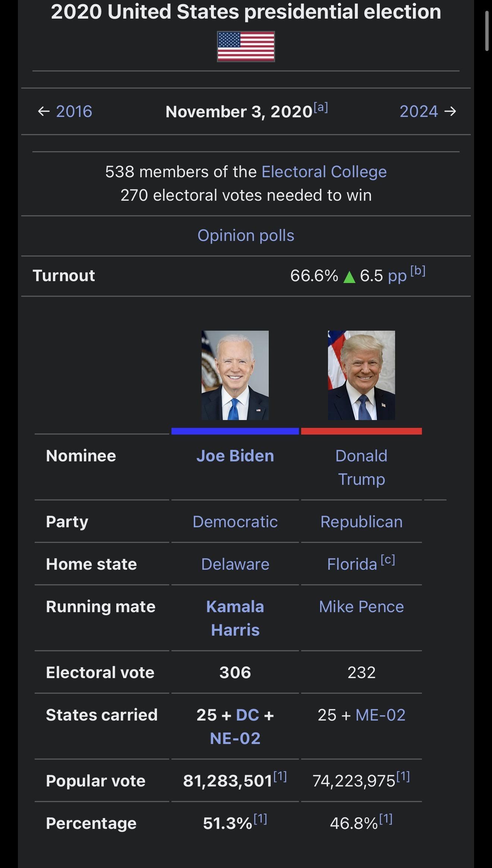Open footnote [a] beside the date

tap(321, 108)
